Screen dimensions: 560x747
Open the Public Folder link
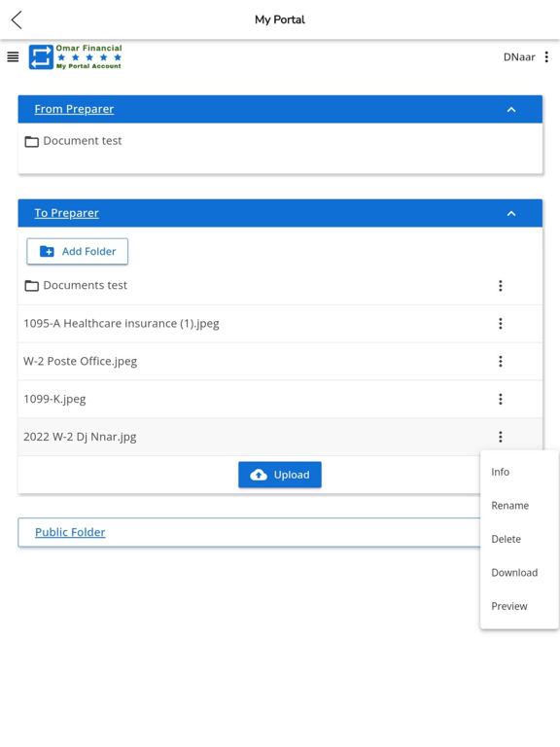(x=70, y=532)
